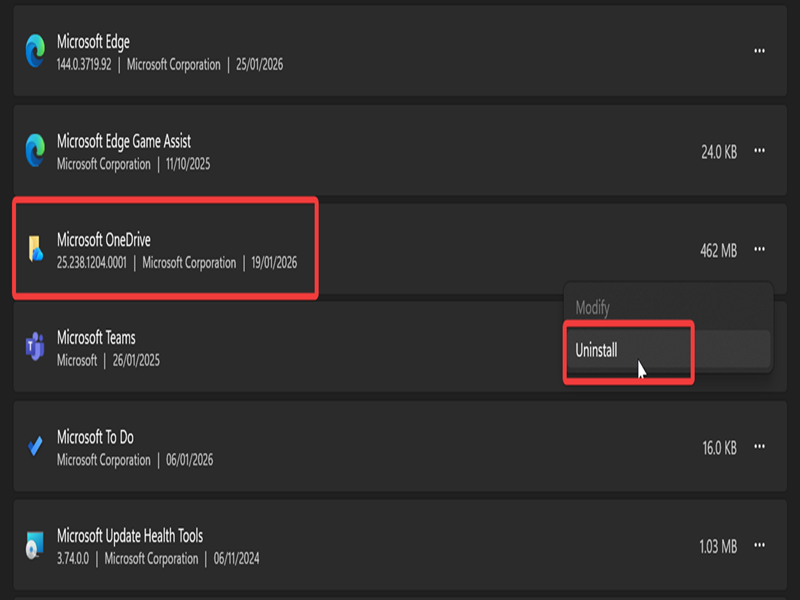
Task: Click the Microsoft To Do app name
Action: click(95, 437)
